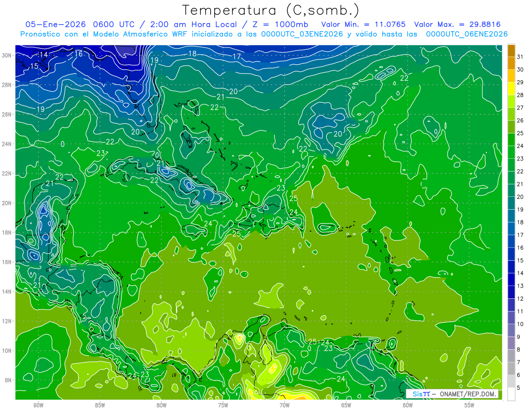
Task: Select 'Valor Min. = 11.0765' text
Action: pyautogui.click(x=363, y=24)
